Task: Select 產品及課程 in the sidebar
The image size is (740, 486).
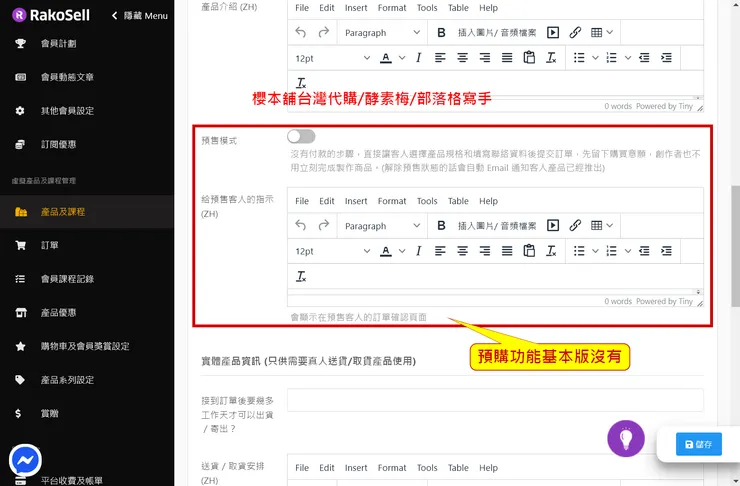Action: (x=87, y=212)
